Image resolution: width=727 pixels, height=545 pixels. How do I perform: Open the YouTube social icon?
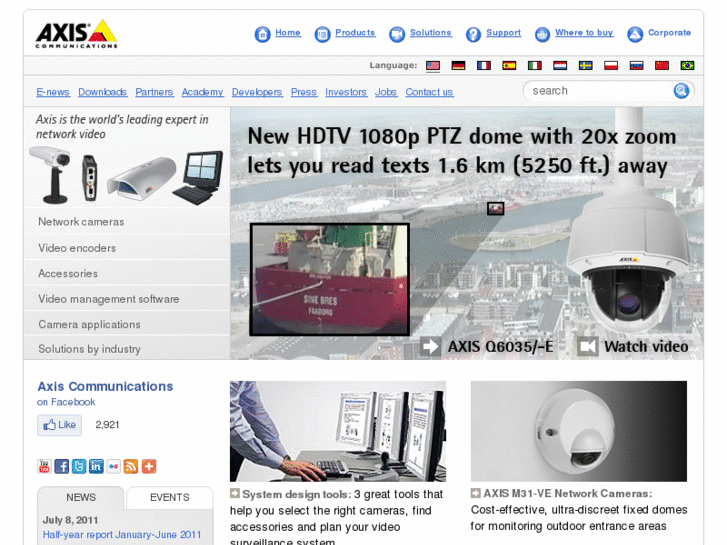[x=44, y=466]
